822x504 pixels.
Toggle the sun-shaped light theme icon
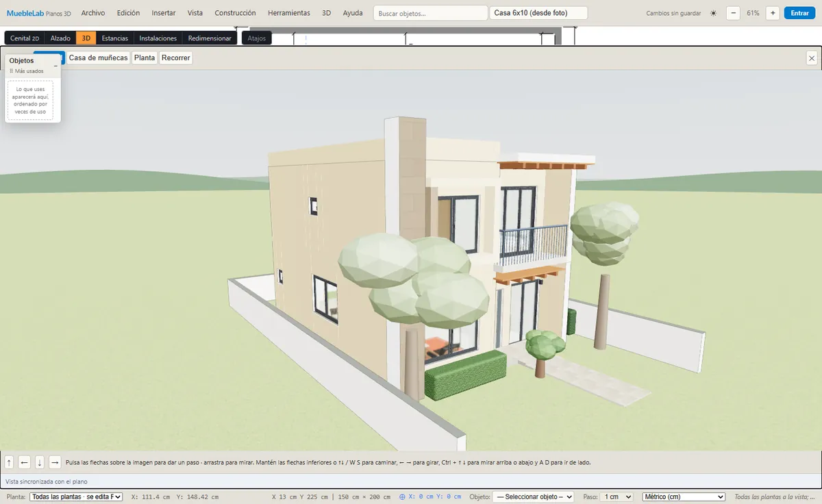tap(714, 13)
